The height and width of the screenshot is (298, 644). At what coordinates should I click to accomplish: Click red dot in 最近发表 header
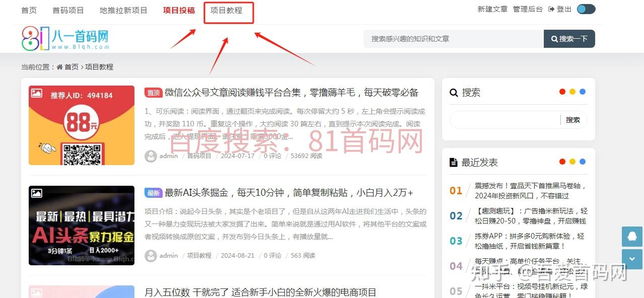[562, 162]
